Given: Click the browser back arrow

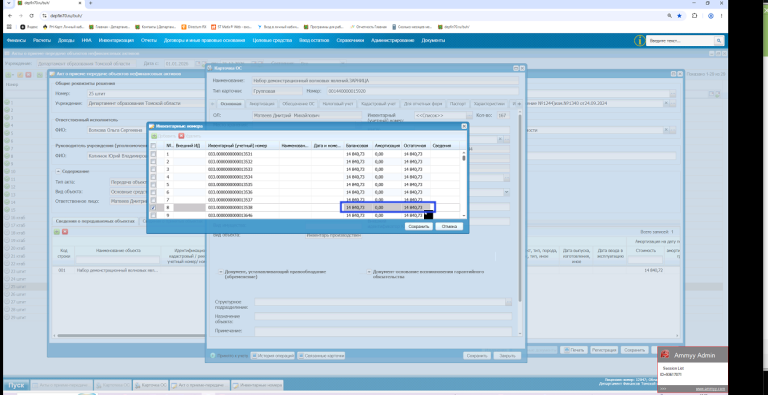Looking at the screenshot, I should [x=10, y=16].
